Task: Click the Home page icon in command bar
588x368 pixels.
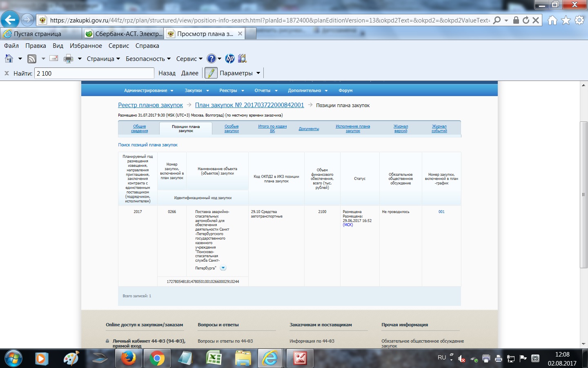Action: 9,58
